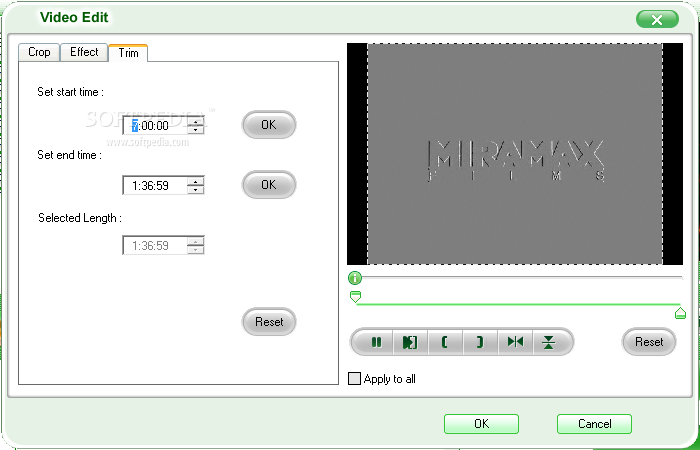Increase start time with up spinner

[x=196, y=121]
